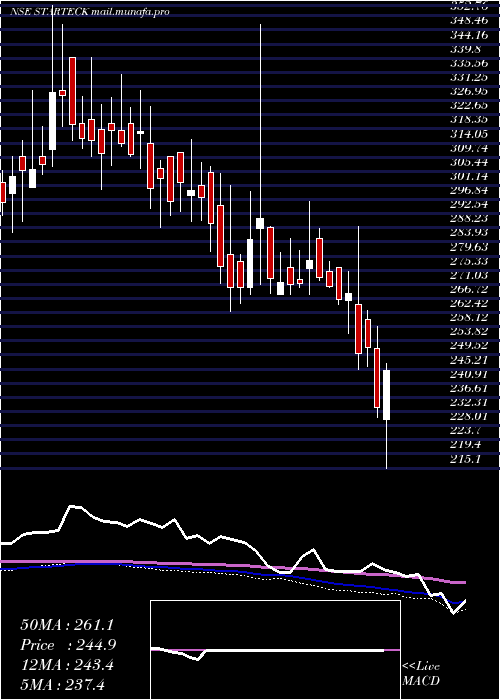The height and width of the screenshot is (700, 500).
Task: Click the NSE STARTECK chart title
Action: (x=89, y=12)
